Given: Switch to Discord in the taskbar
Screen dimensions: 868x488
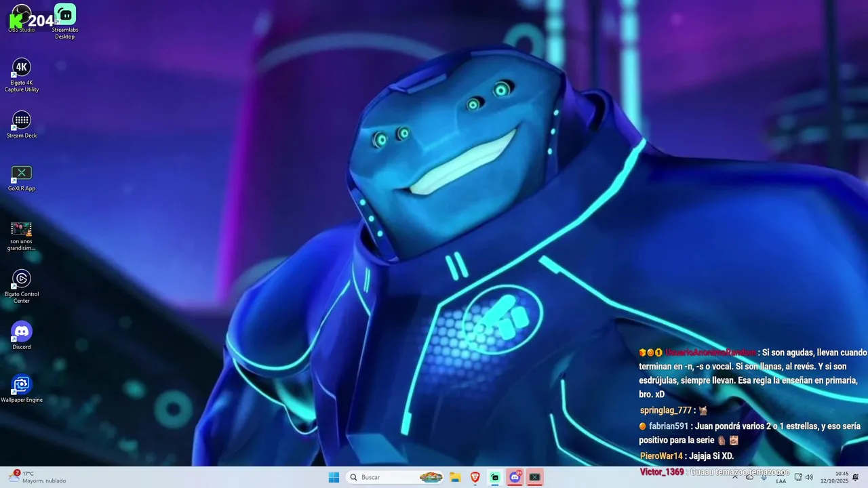Looking at the screenshot, I should point(515,477).
